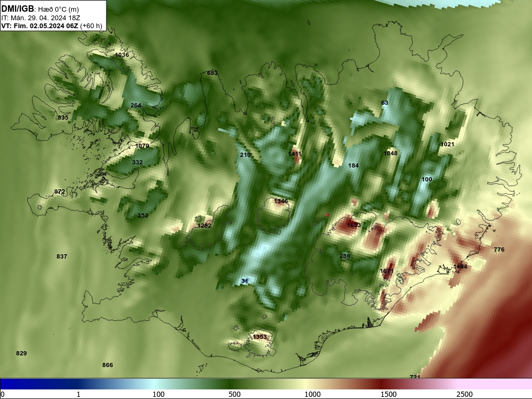The width and height of the screenshot is (532, 399).
Task: Click the map value 776
Action: 499,250
